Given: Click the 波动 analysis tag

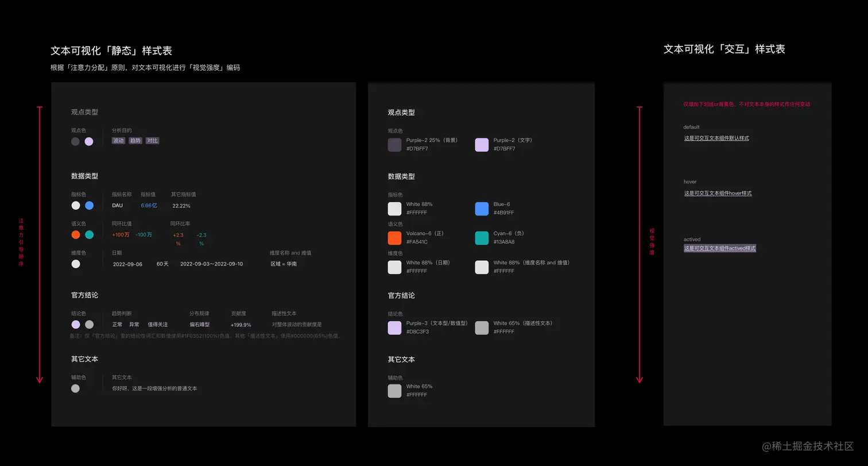Looking at the screenshot, I should [x=119, y=141].
